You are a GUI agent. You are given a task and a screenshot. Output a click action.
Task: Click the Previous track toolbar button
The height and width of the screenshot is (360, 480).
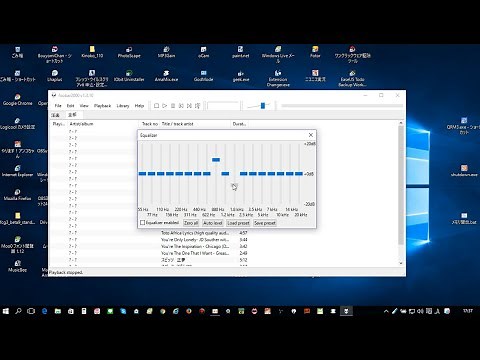pyautogui.click(x=181, y=106)
